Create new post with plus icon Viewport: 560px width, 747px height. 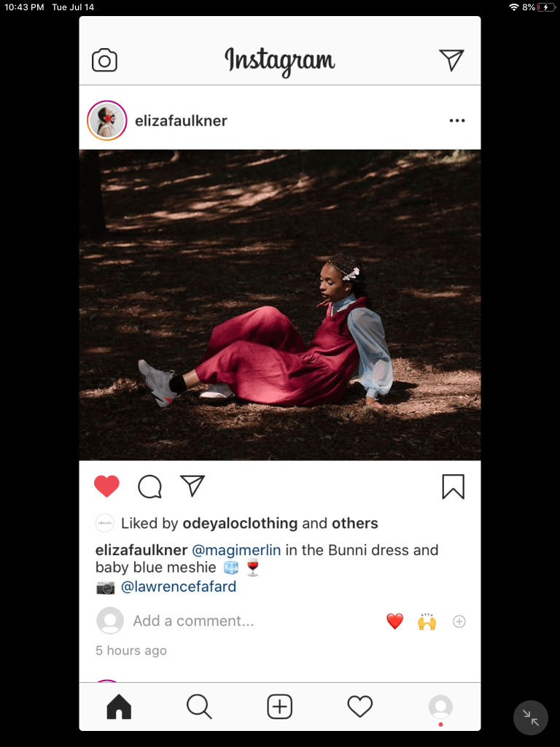(x=279, y=706)
